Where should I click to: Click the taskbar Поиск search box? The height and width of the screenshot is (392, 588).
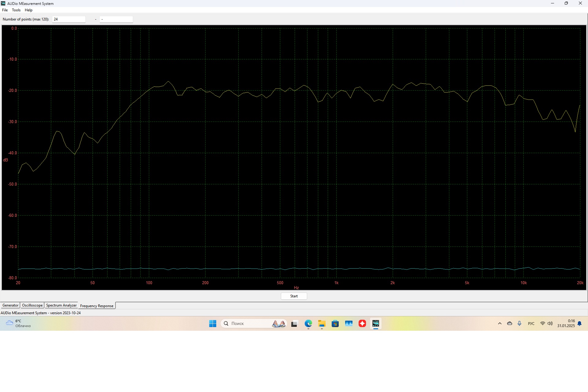[254, 323]
